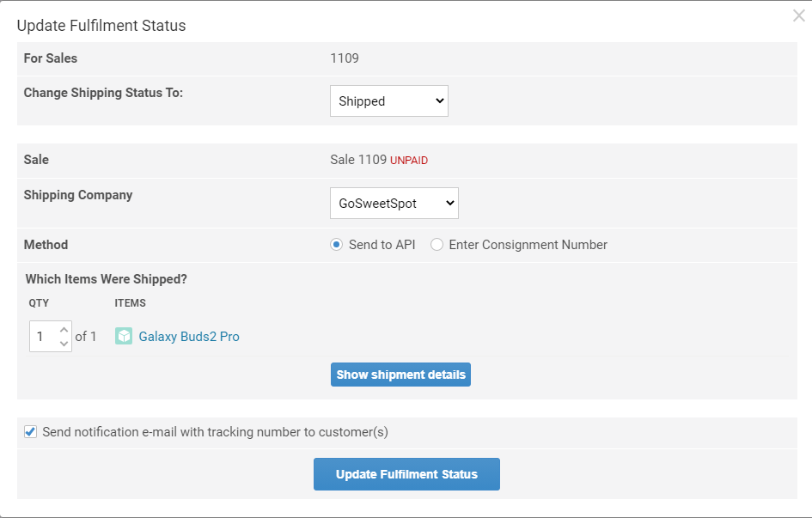
Task: Click the For Sales value 1109
Action: coord(345,58)
